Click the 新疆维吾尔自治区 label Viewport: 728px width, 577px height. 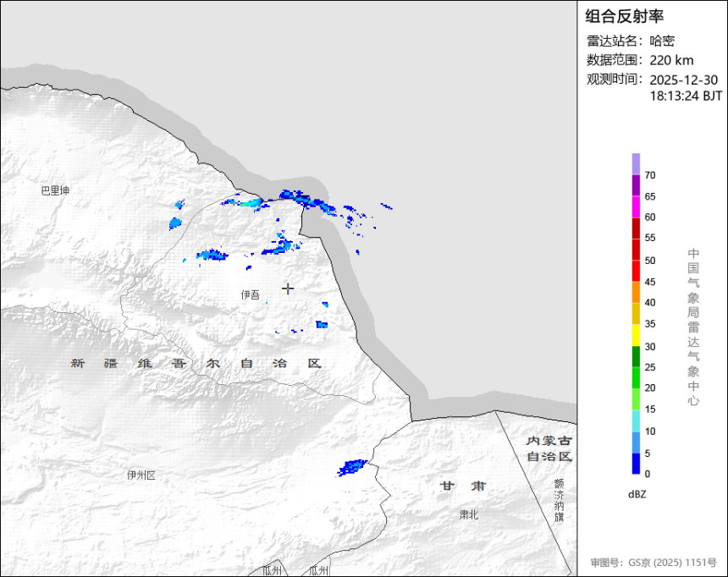click(196, 364)
